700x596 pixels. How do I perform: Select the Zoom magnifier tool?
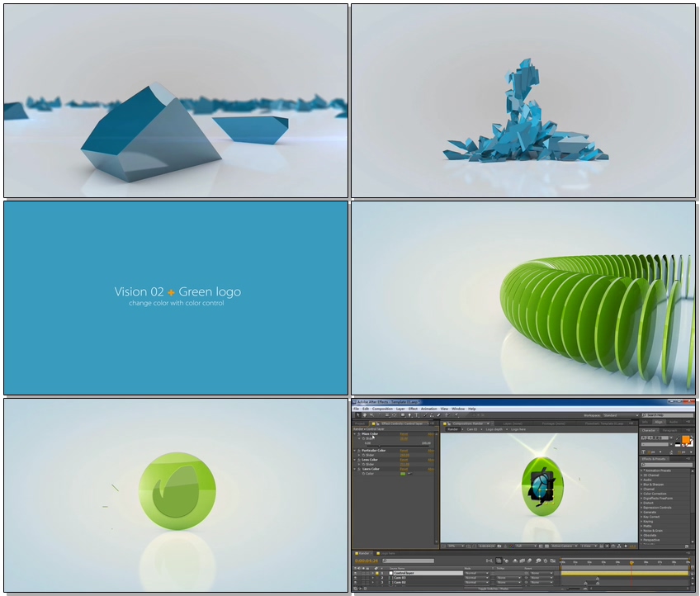click(370, 415)
